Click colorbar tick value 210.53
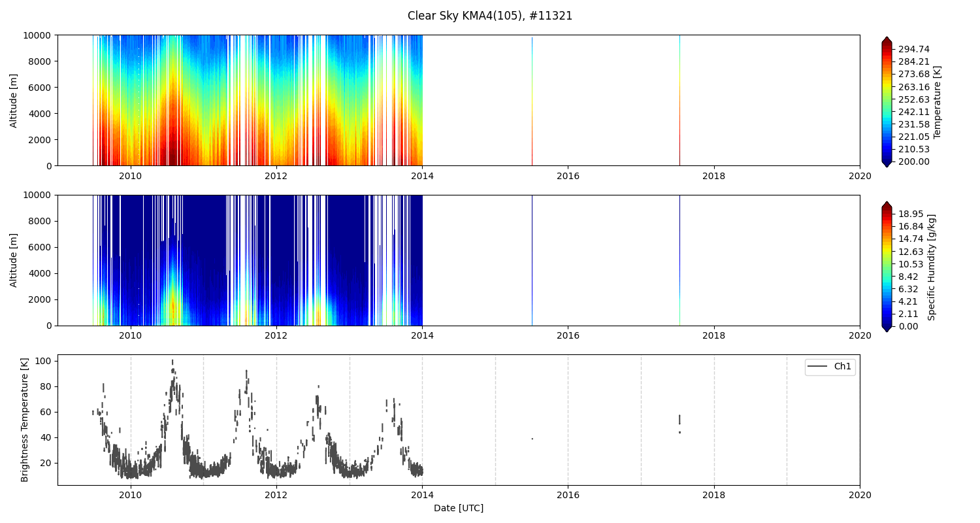Image resolution: width=980 pixels, height=523 pixels. coord(914,149)
